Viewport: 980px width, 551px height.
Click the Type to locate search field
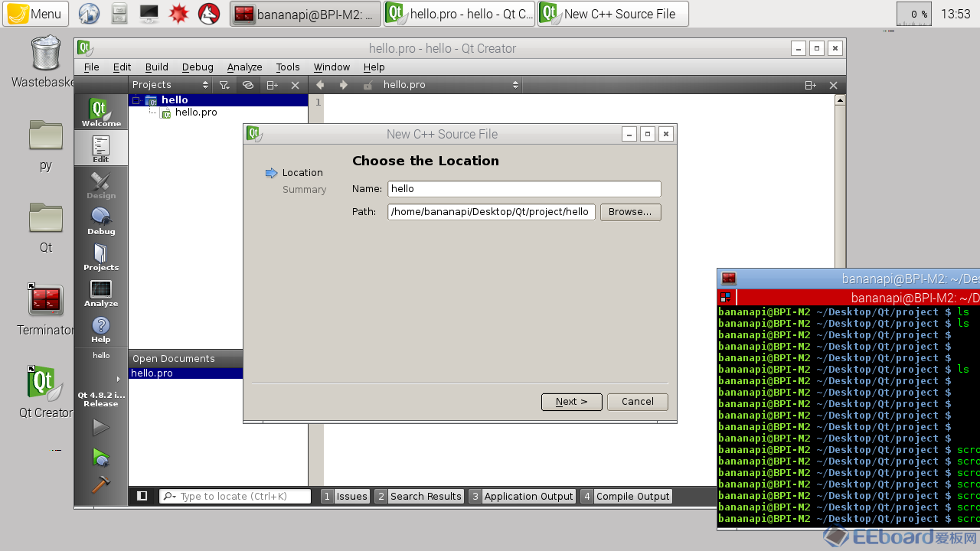235,496
